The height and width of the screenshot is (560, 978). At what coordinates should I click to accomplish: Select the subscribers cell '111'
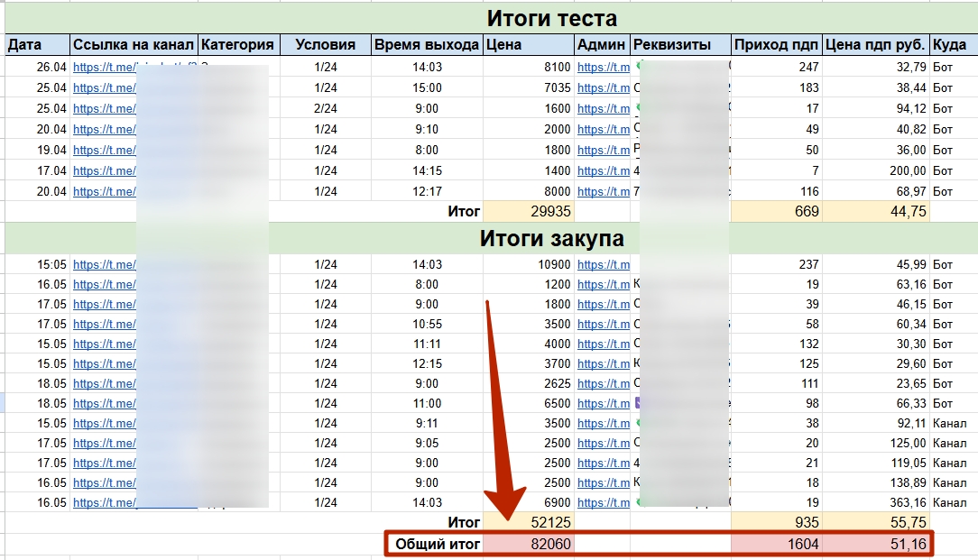point(777,383)
